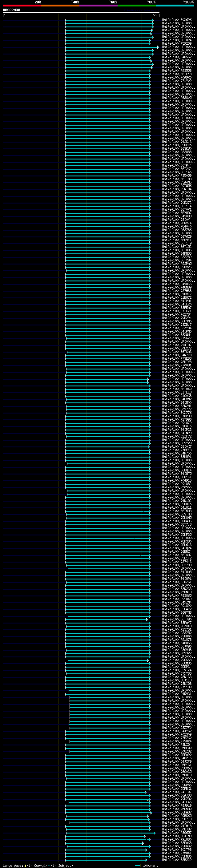Select the UniRef100_Q8I0X7 label
This screenshot has width=197, height=868.
(x=176, y=447)
